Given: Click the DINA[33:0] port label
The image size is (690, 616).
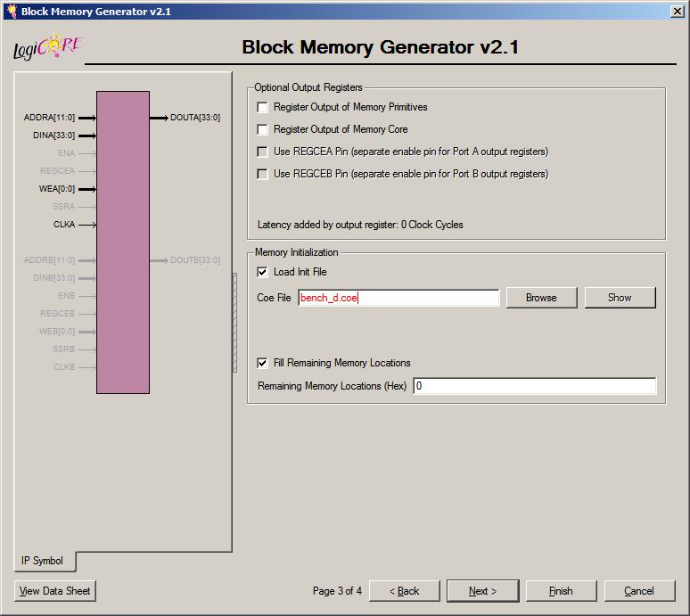Looking at the screenshot, I should click(x=54, y=136).
